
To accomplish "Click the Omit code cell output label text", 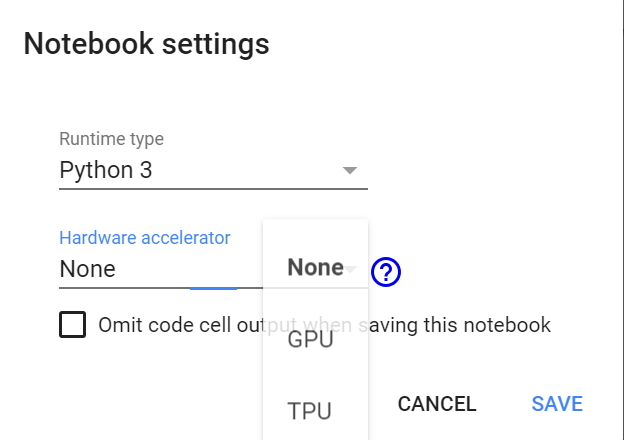I will 324,325.
